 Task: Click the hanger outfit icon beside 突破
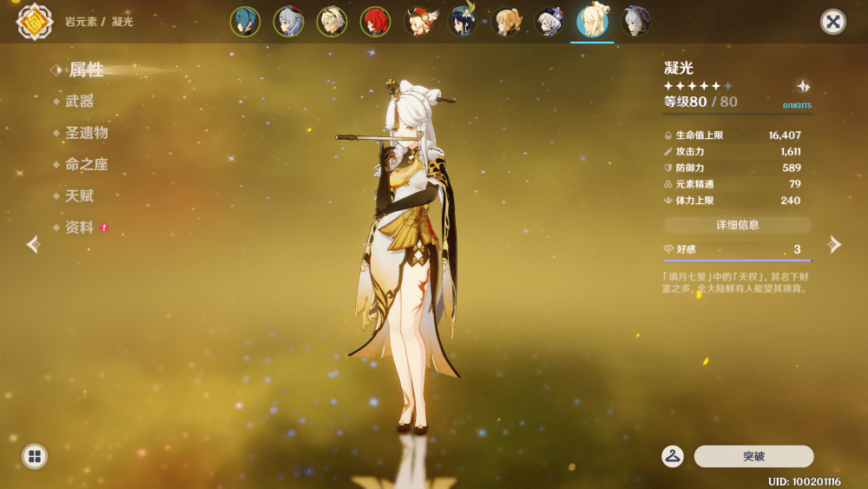point(673,456)
